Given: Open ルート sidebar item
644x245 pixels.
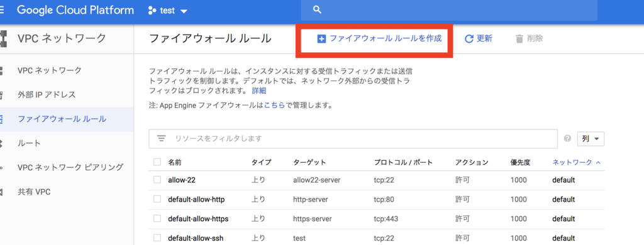Looking at the screenshot, I should click(x=67, y=143).
